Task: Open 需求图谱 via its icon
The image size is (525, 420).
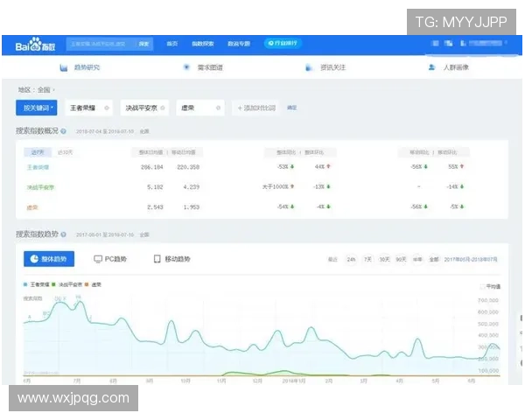Action: click(186, 66)
